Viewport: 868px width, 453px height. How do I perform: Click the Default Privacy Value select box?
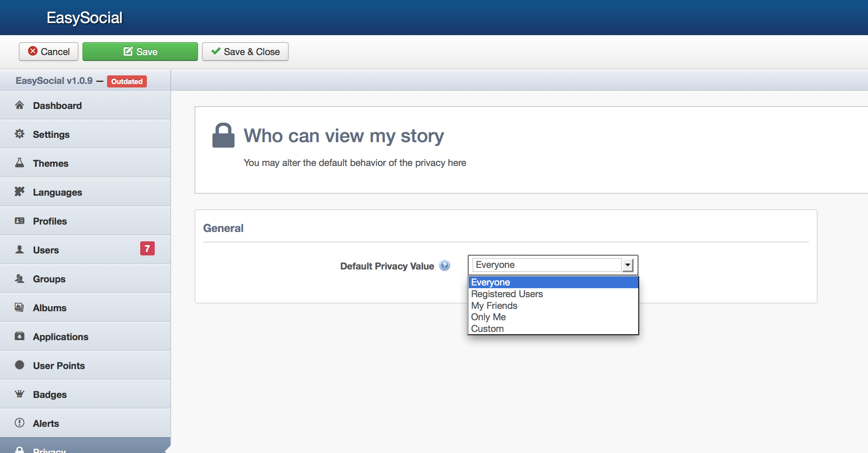[x=553, y=265]
